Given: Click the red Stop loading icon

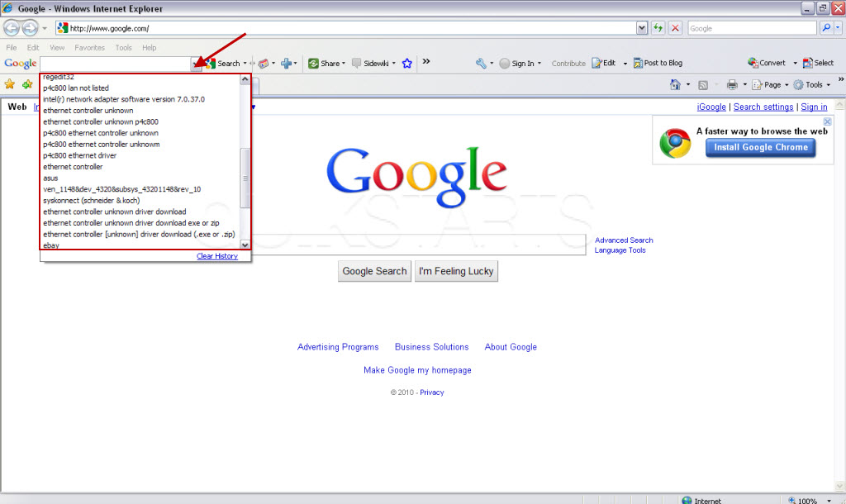Looking at the screenshot, I should pos(675,28).
